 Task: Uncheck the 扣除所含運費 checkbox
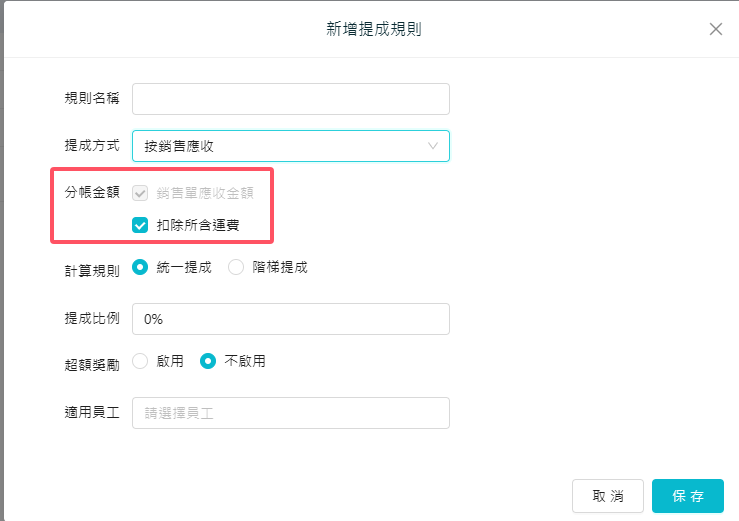(x=140, y=225)
